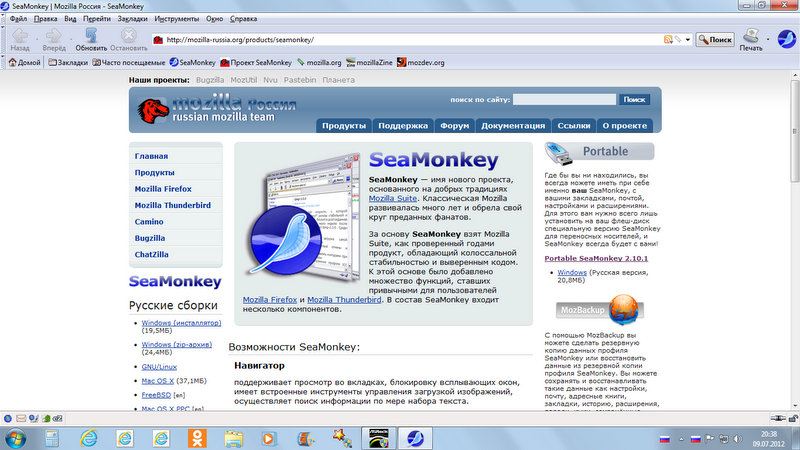The image size is (800, 450).
Task: Open the mozdev.org bookmark
Action: 421,62
